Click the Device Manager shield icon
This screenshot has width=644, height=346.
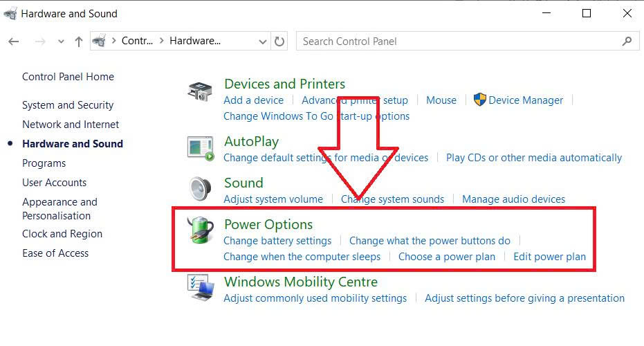point(480,100)
